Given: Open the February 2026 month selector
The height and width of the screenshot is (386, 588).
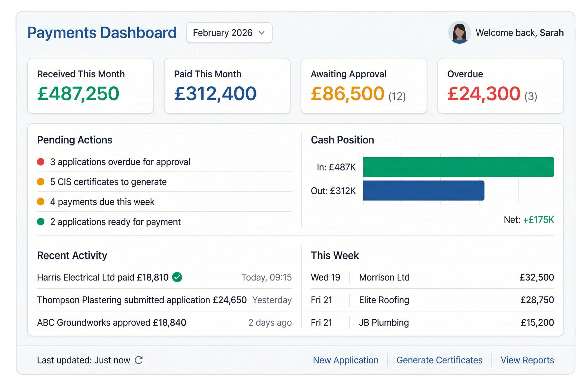Looking at the screenshot, I should (229, 33).
